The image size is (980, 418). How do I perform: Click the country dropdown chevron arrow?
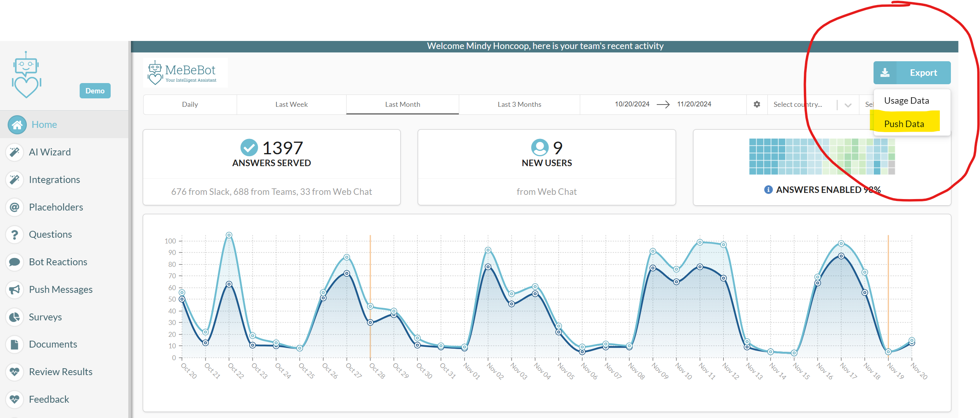(848, 105)
